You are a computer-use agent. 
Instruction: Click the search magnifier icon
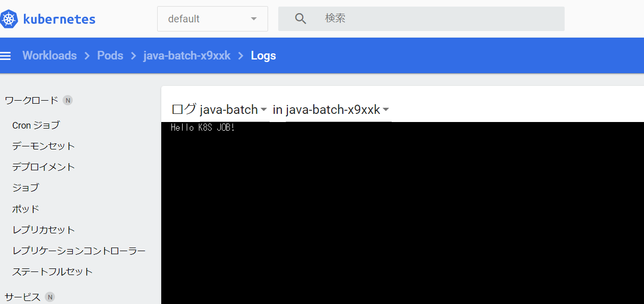coord(301,19)
